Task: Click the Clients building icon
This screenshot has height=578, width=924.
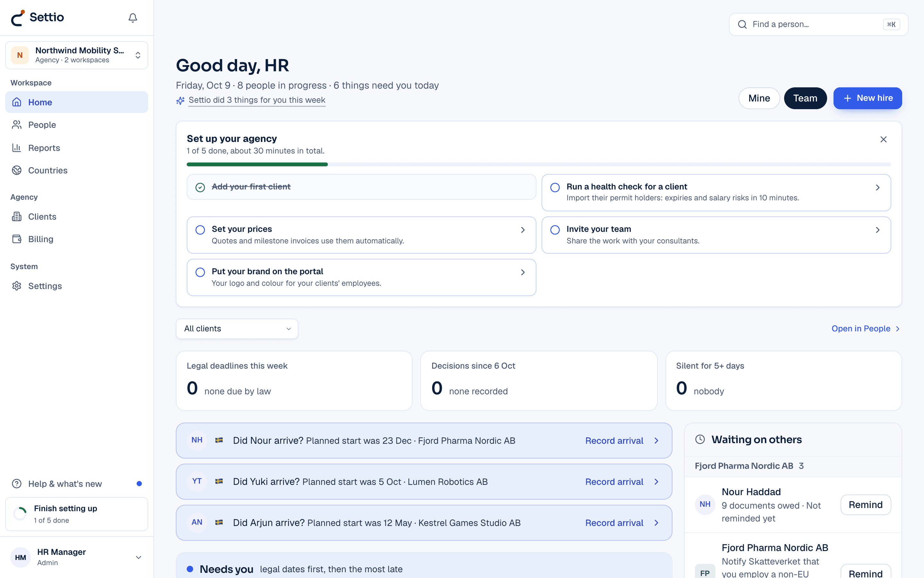Action: click(x=16, y=216)
